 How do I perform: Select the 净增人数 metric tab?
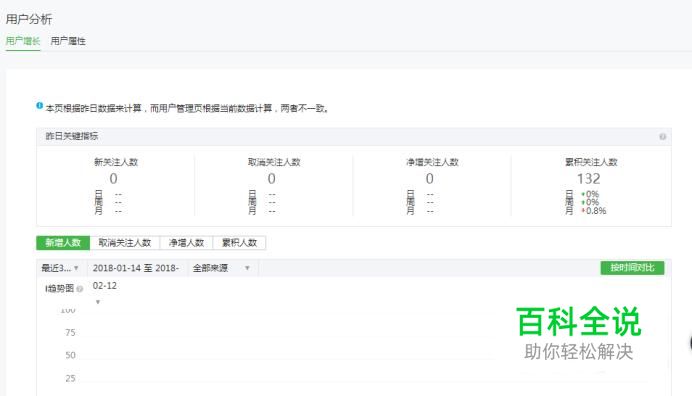186,242
